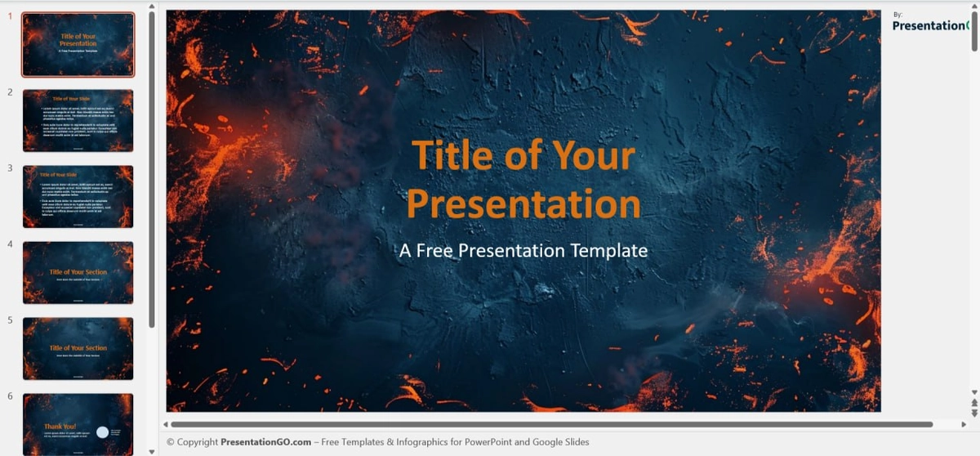The width and height of the screenshot is (980, 456).
Task: Click the thumbnail panel scroll-up arrow
Action: click(152, 7)
